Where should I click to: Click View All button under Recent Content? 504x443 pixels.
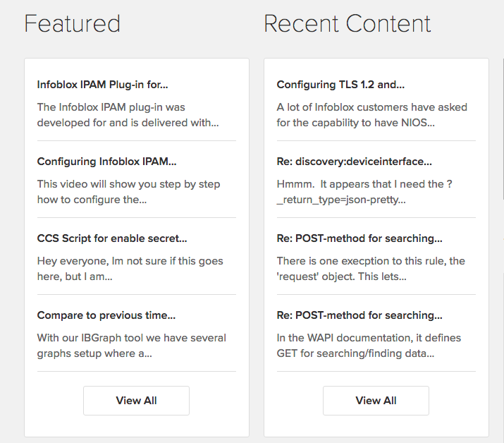376,401
